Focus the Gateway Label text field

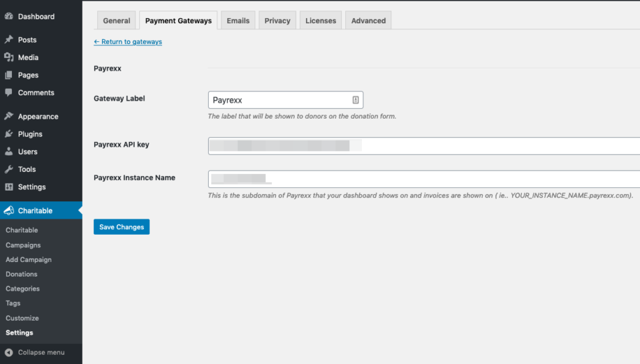tap(286, 100)
